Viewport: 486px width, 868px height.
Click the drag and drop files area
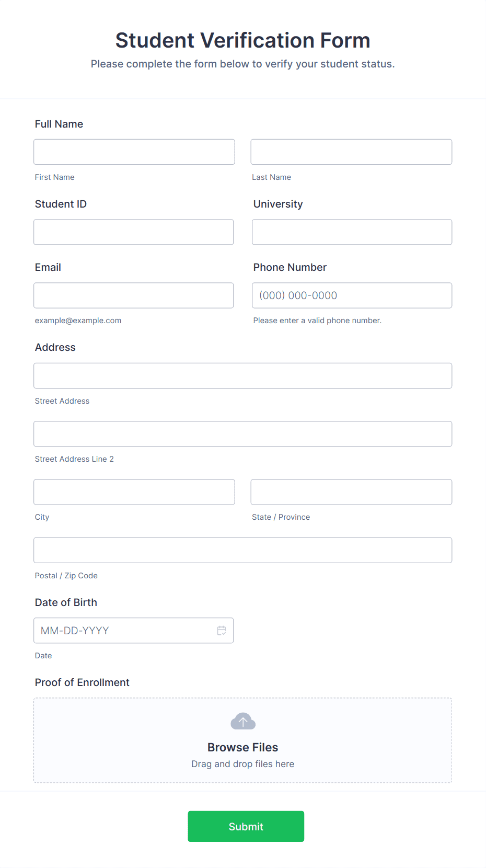(x=242, y=763)
